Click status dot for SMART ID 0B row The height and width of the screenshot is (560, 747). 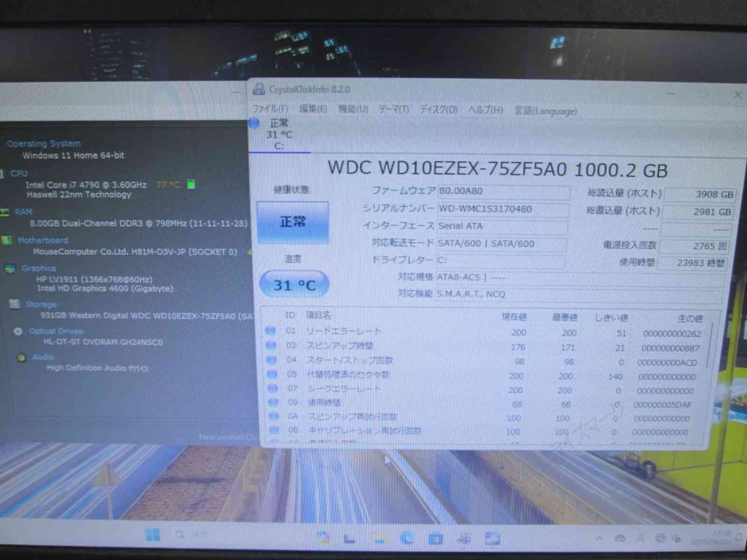(275, 430)
